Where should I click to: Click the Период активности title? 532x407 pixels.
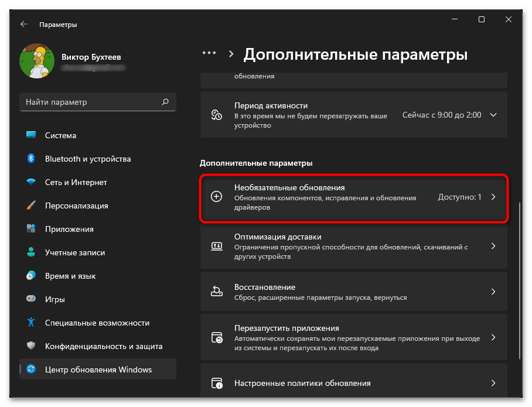271,105
